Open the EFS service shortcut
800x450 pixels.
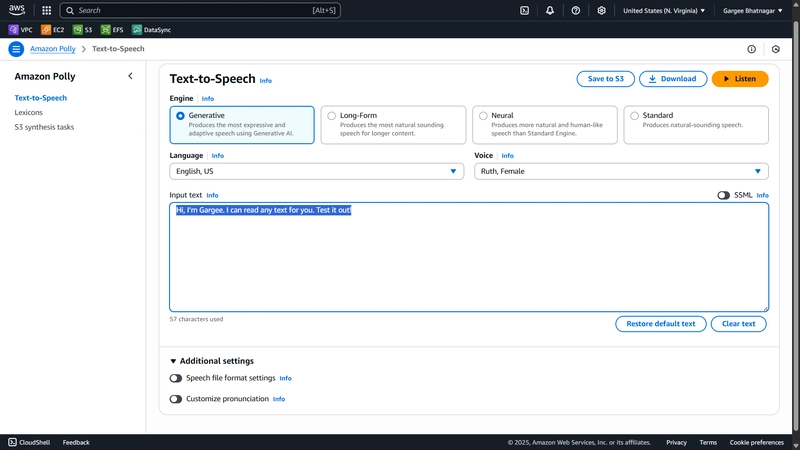pos(112,30)
